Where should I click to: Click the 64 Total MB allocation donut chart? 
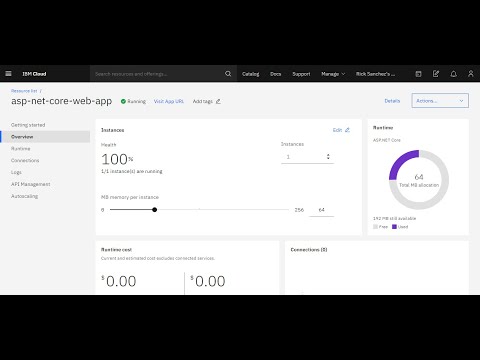point(419,180)
